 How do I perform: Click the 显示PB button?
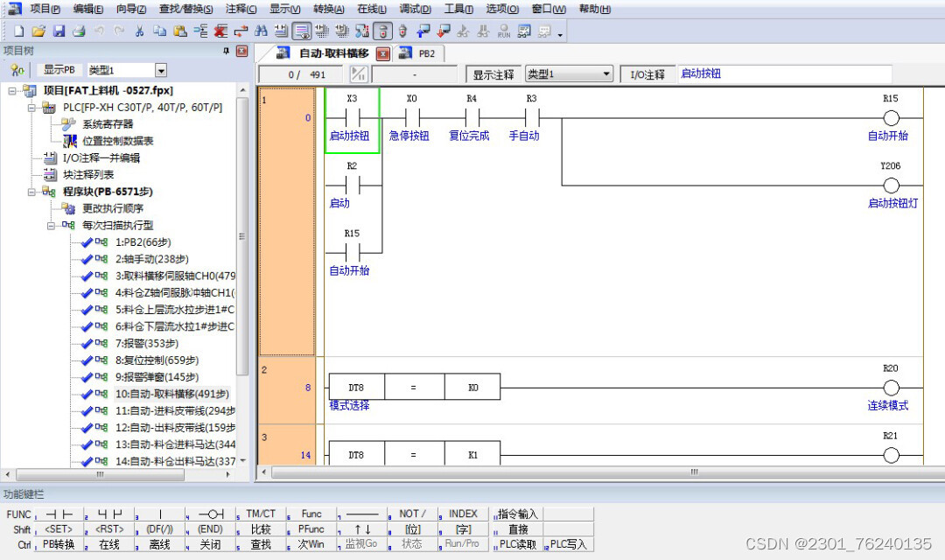click(59, 70)
